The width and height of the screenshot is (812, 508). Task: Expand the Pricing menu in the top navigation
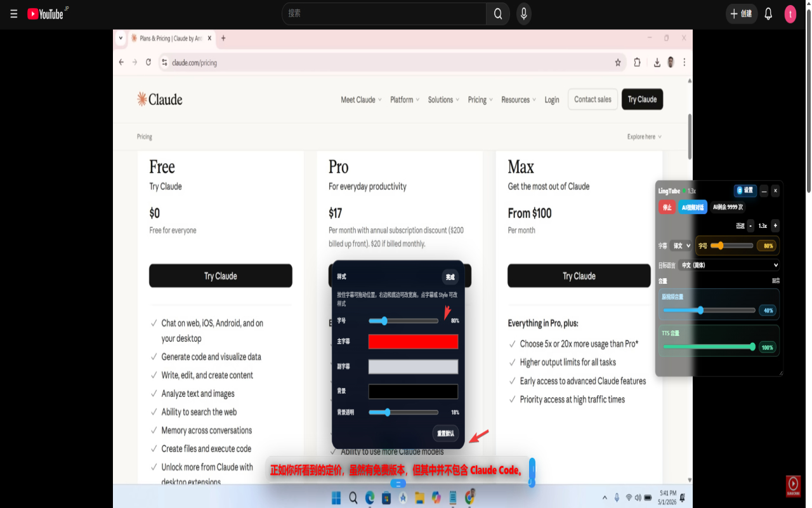(x=480, y=100)
